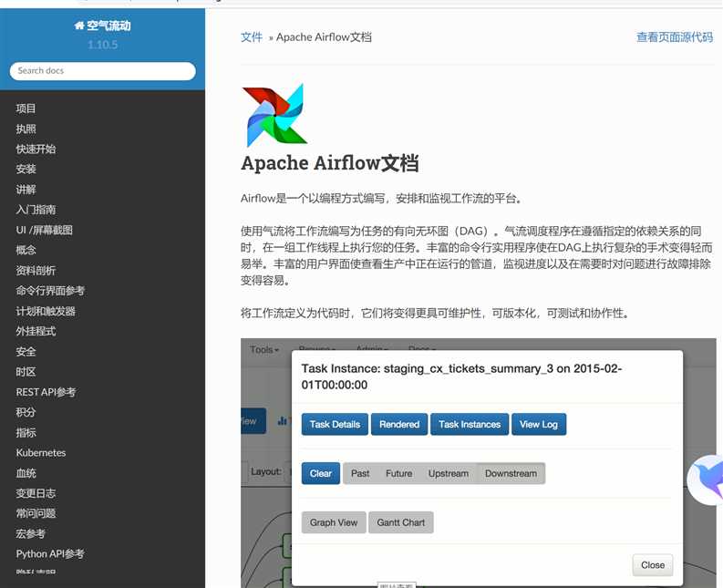723x588 pixels.
Task: Open 命令行界面参考 page
Action: (50, 291)
